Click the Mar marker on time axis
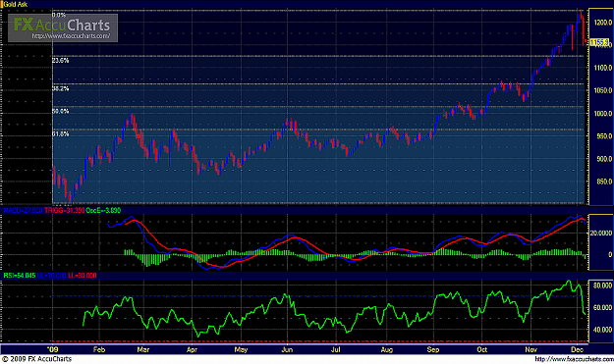 [x=143, y=349]
